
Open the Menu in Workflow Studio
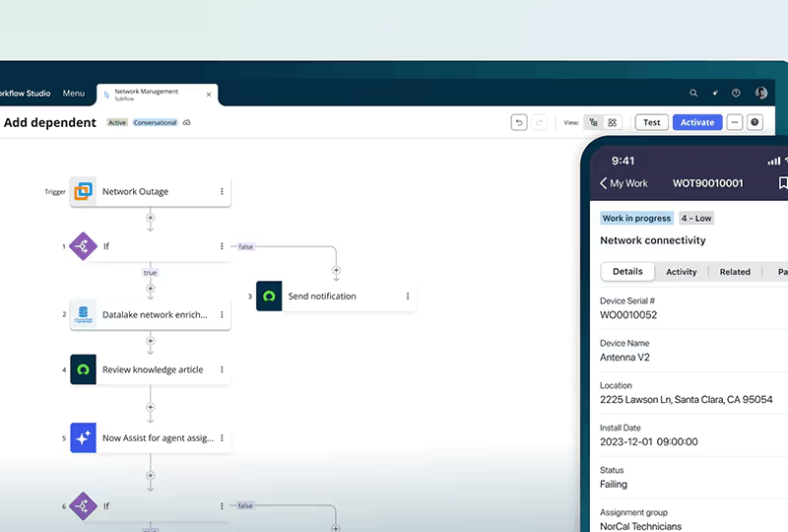[x=73, y=93]
